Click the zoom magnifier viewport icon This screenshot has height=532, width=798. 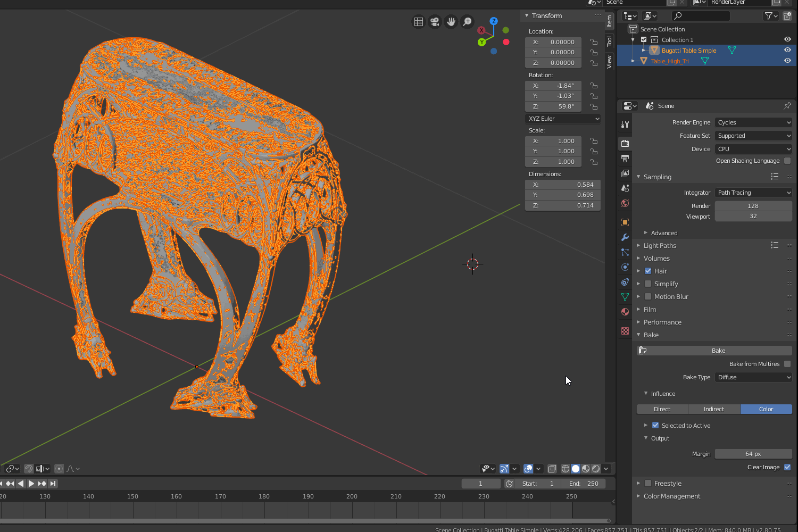pos(467,22)
